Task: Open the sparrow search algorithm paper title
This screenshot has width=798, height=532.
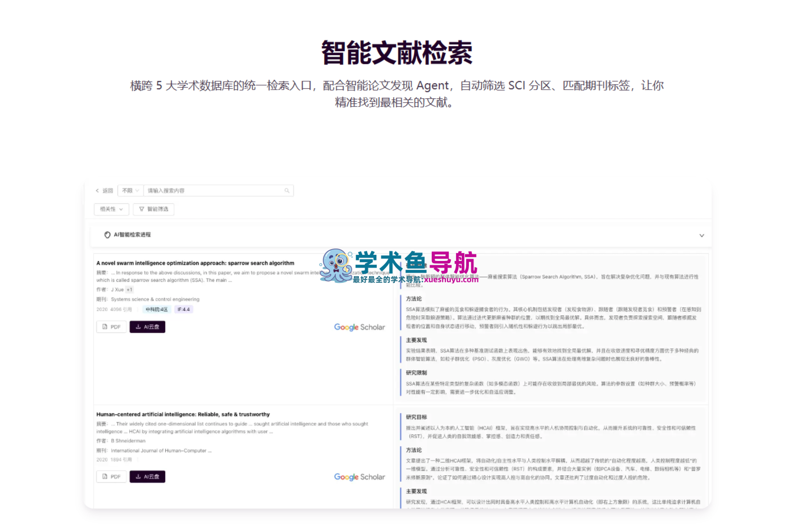Action: pos(195,263)
